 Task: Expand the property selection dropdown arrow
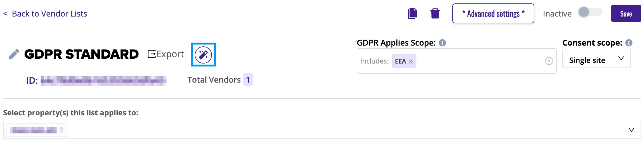coord(631,130)
